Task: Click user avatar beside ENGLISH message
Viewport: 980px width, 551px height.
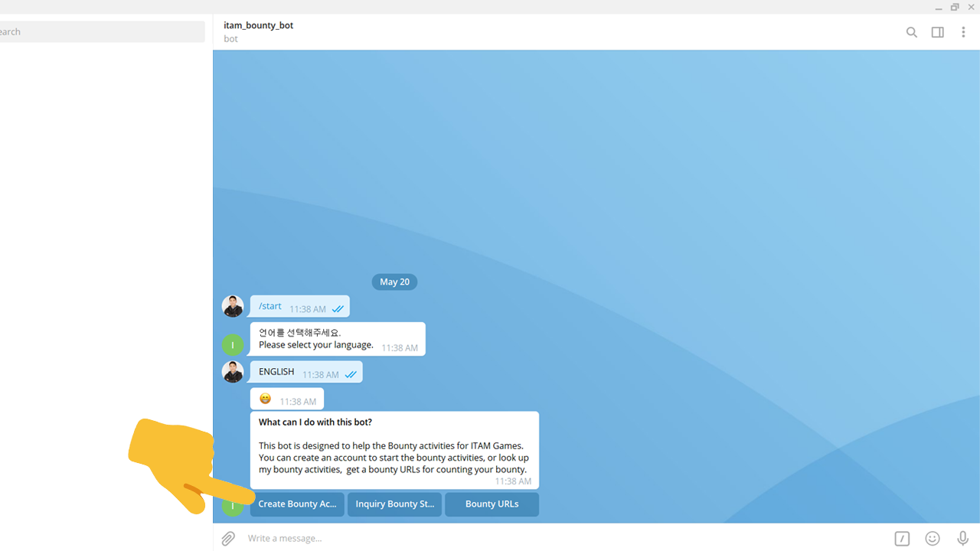Action: click(233, 372)
